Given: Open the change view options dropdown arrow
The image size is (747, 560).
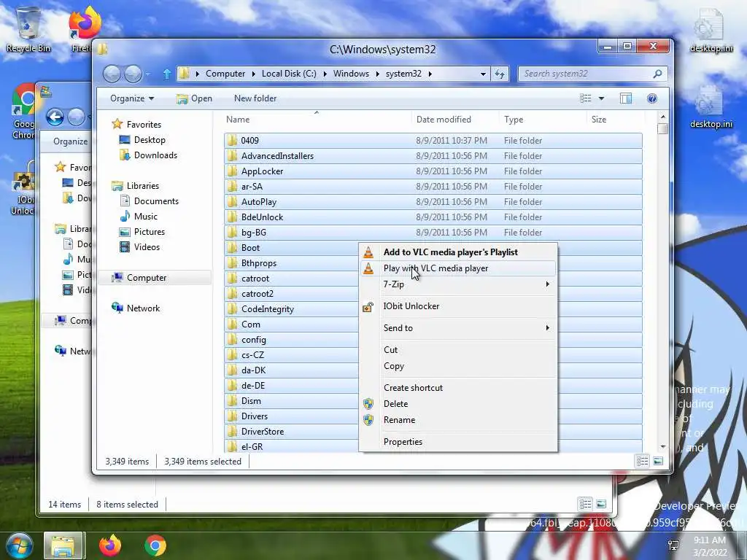Looking at the screenshot, I should click(x=601, y=98).
